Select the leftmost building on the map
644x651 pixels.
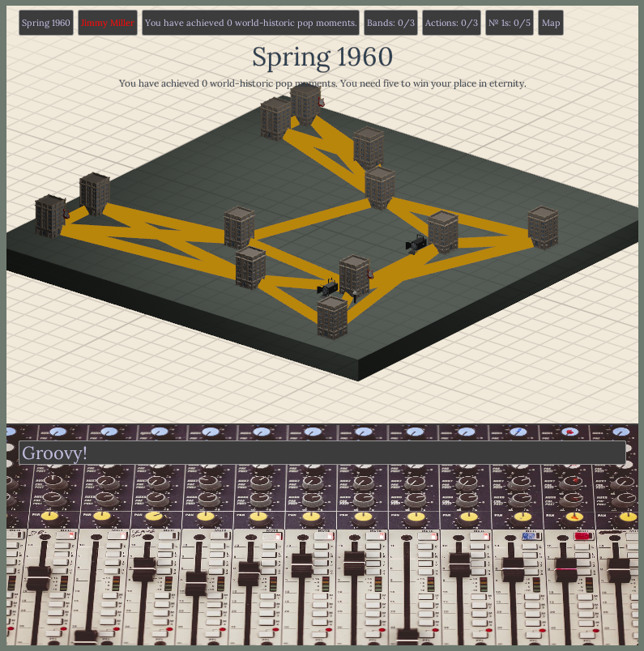coord(50,216)
